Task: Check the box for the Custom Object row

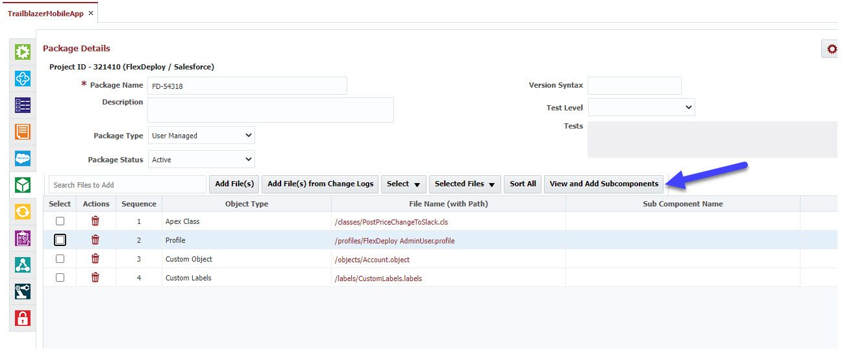Action: [x=60, y=259]
